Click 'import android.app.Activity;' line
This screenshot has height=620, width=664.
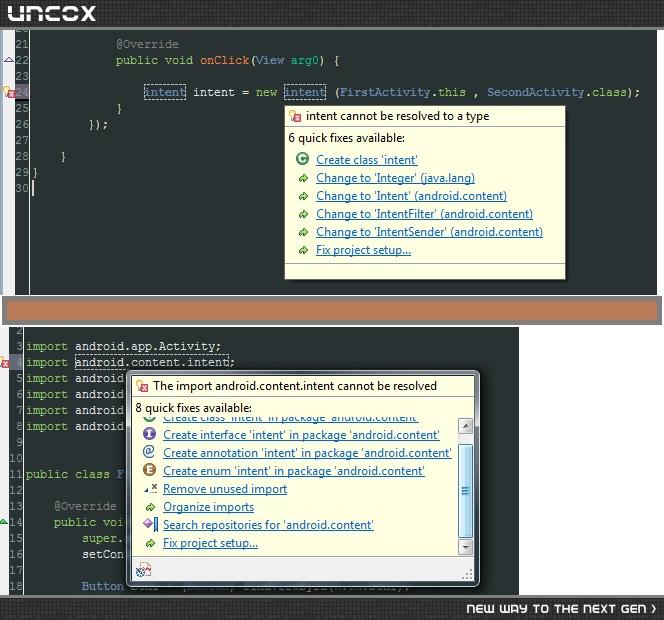point(123,346)
